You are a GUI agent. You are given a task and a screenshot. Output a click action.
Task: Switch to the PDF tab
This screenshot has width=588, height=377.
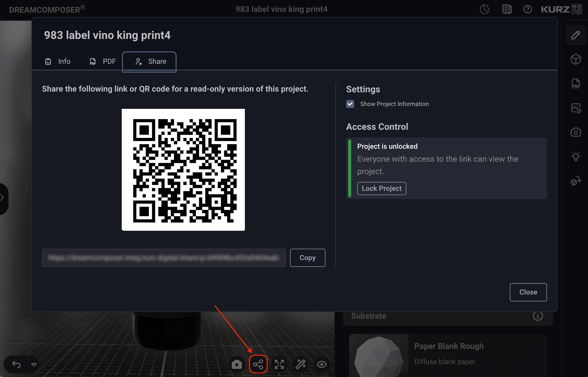click(x=103, y=61)
